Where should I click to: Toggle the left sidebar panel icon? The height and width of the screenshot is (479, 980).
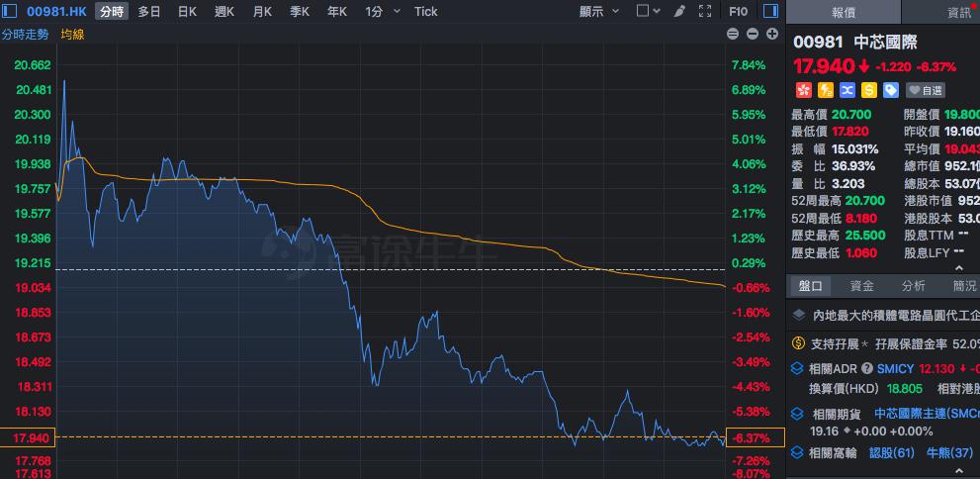pyautogui.click(x=10, y=11)
